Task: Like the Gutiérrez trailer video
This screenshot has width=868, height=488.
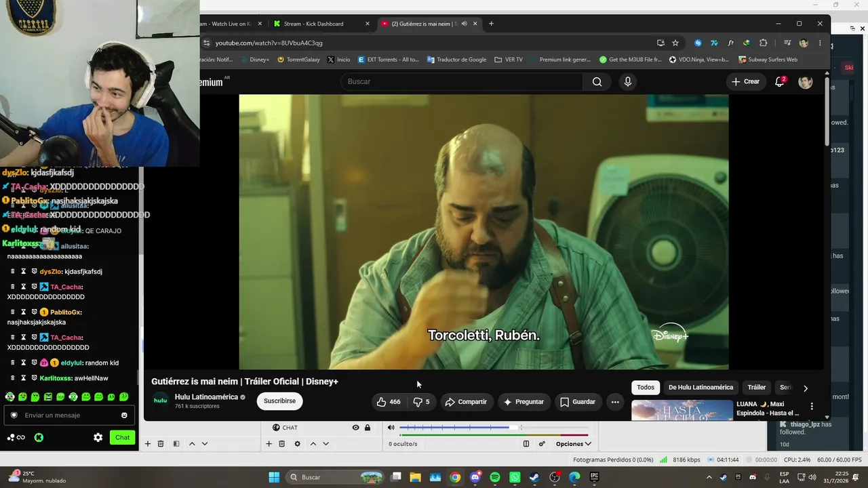Action: pos(389,402)
